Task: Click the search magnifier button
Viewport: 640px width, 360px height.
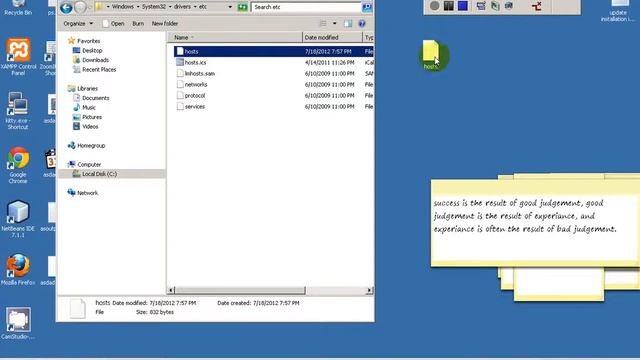Action: pos(367,7)
